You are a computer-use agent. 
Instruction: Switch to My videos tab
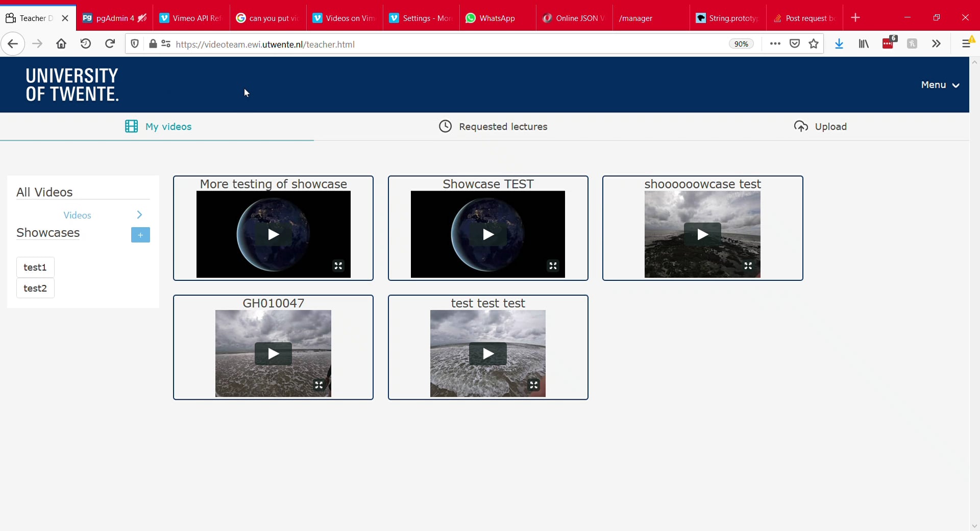tap(158, 127)
